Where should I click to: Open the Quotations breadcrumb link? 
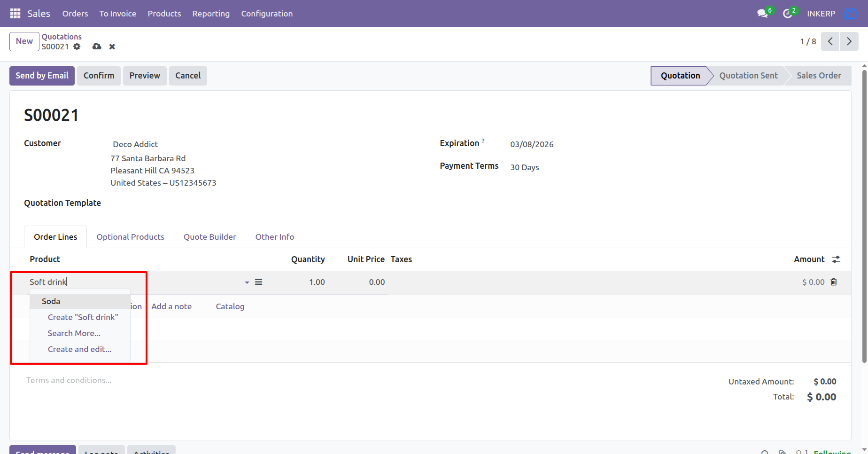62,37
